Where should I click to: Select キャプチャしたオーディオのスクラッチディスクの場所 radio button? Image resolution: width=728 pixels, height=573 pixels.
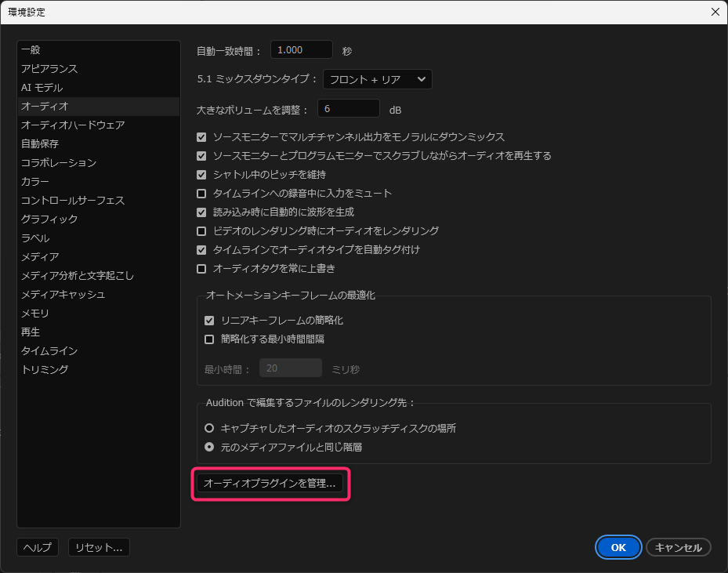click(x=209, y=429)
